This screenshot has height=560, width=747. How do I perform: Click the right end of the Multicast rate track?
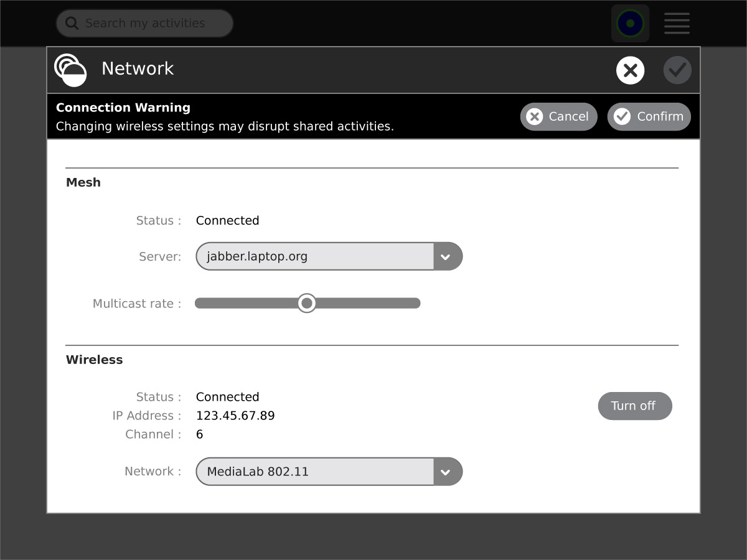tap(415, 304)
